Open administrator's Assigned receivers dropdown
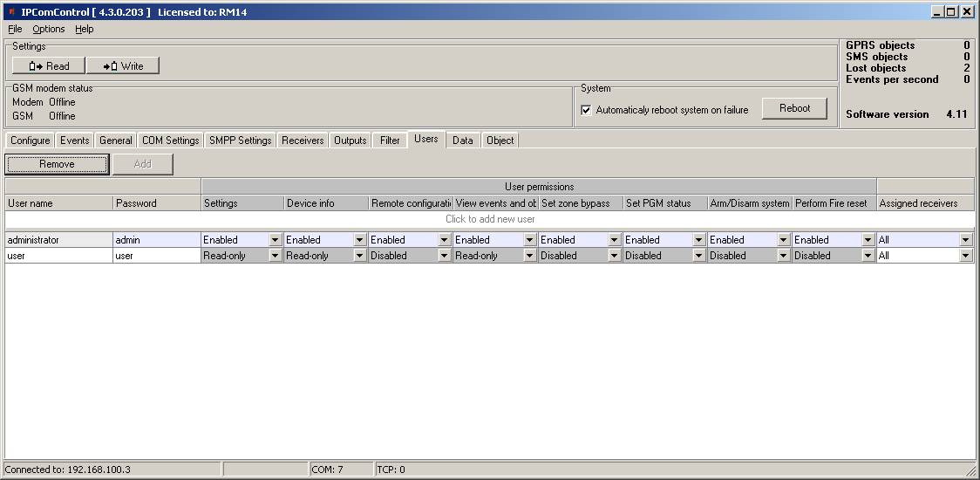The height and width of the screenshot is (480, 980). [965, 240]
